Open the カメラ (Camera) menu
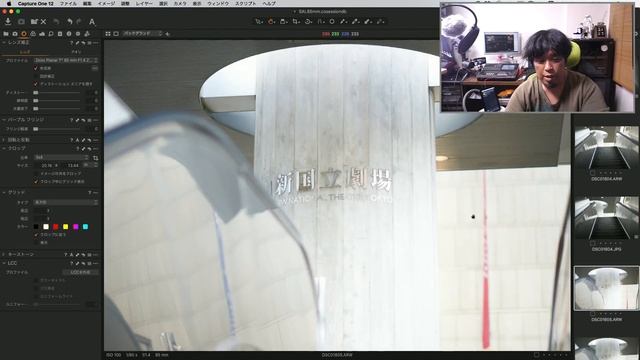 click(x=180, y=3)
